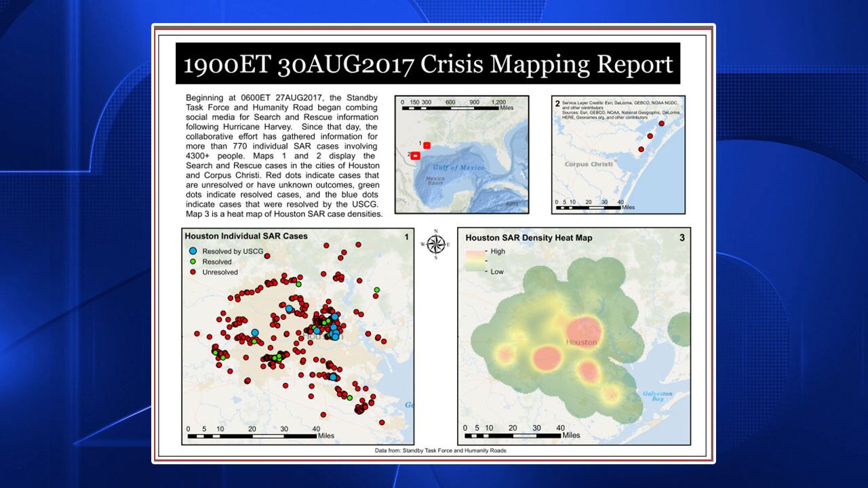Click red marker 1 on the overview map
868x488 pixels.
pos(427,144)
